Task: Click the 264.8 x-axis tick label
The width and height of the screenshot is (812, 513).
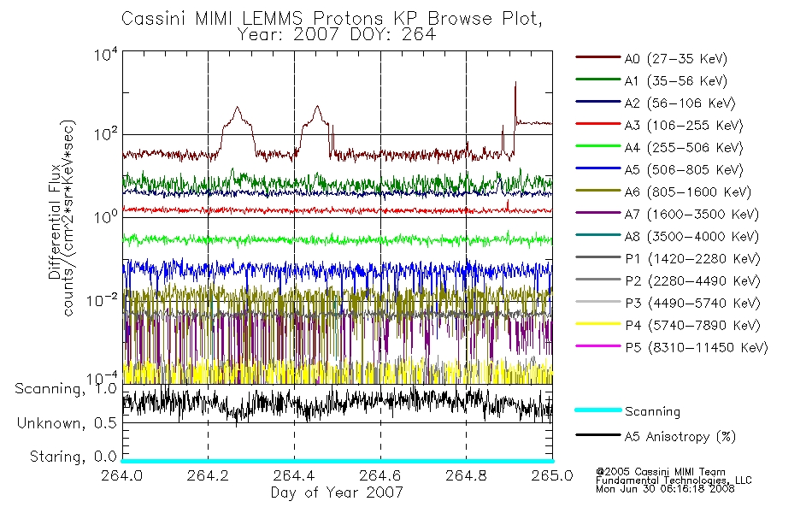Action: (466, 475)
